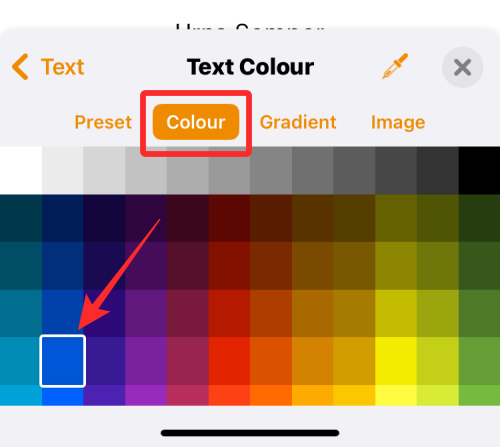Pick the bright purple swatch in bottom row

pyautogui.click(x=146, y=395)
